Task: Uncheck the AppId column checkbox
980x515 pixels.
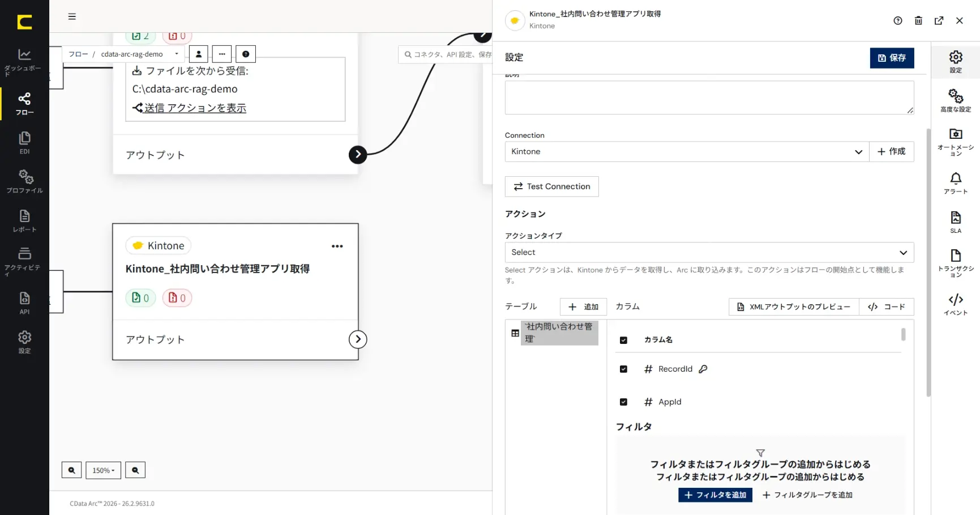Action: (623, 402)
